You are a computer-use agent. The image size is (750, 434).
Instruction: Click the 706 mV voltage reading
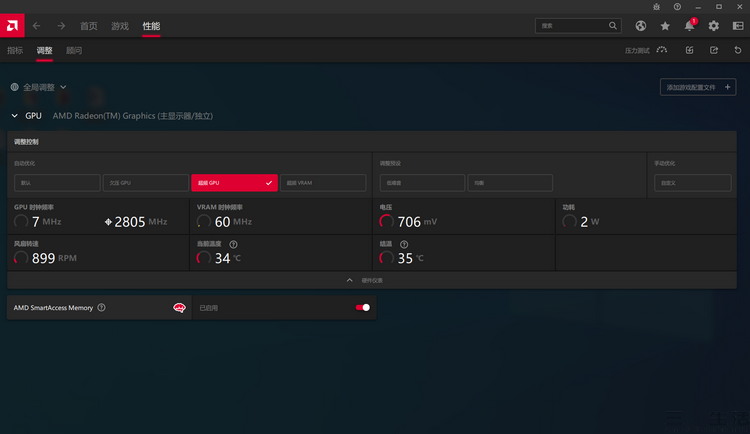pyautogui.click(x=408, y=222)
